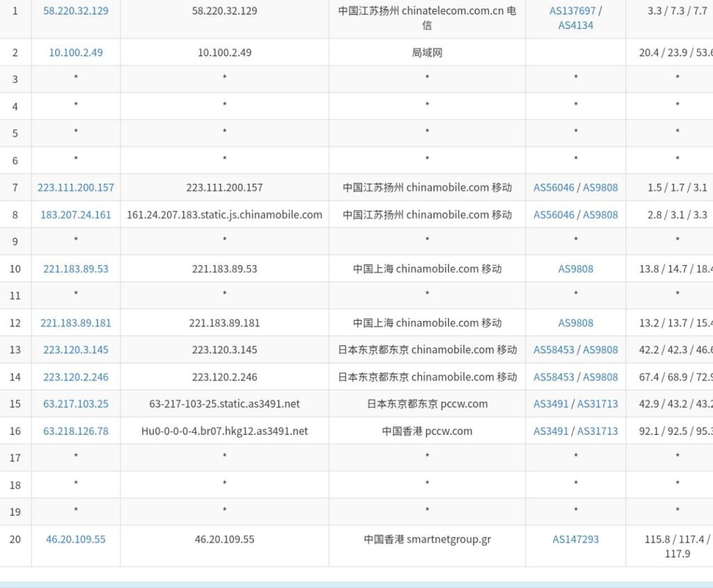This screenshot has height=588, width=713.
Task: Click hop number 12 cell
Action: coord(15,323)
